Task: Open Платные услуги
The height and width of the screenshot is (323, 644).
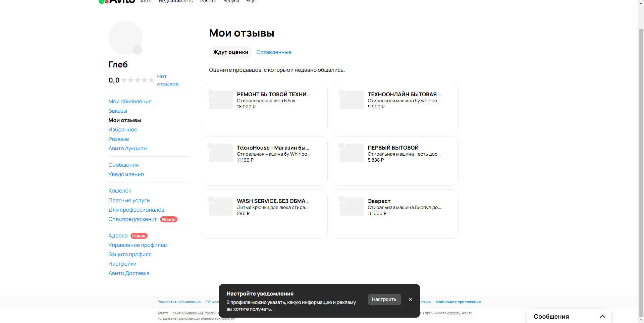Action: click(129, 201)
